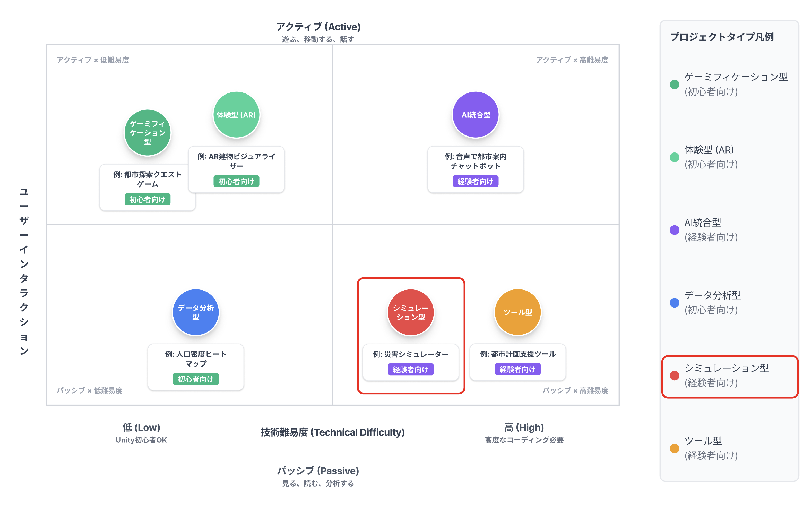This screenshot has width=812, height=511.
Task: Click the 音声で都市案内チャットボット card text
Action: [476, 161]
